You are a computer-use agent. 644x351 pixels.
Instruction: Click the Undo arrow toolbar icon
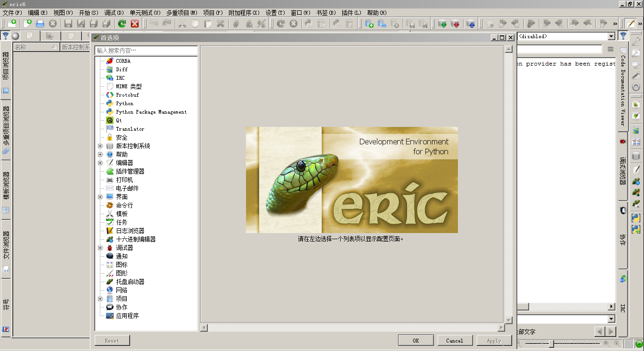154,23
